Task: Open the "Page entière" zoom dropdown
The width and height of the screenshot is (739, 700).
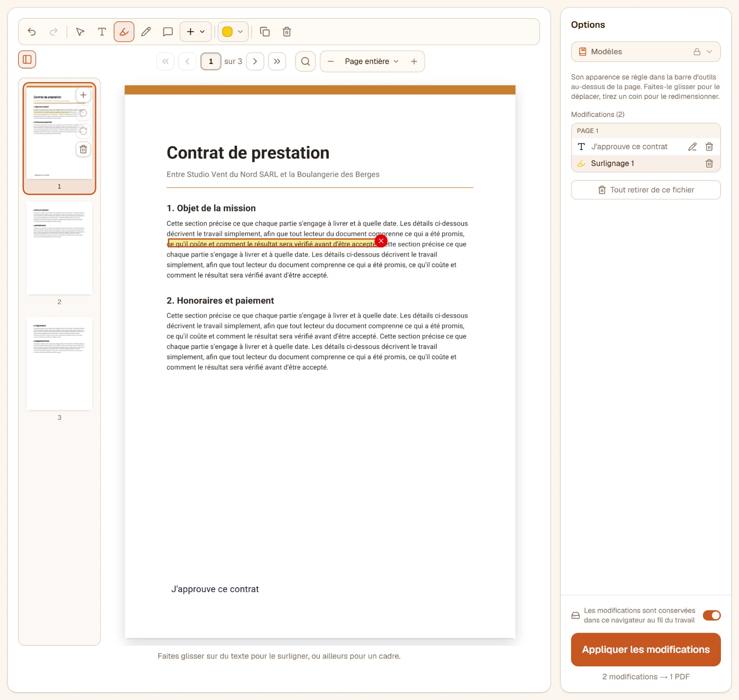Action: click(x=372, y=61)
